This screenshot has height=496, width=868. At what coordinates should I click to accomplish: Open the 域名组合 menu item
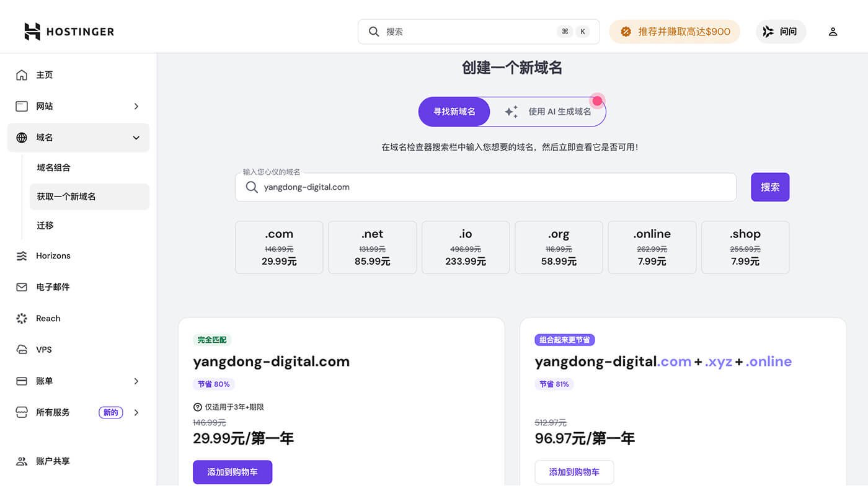(x=53, y=167)
